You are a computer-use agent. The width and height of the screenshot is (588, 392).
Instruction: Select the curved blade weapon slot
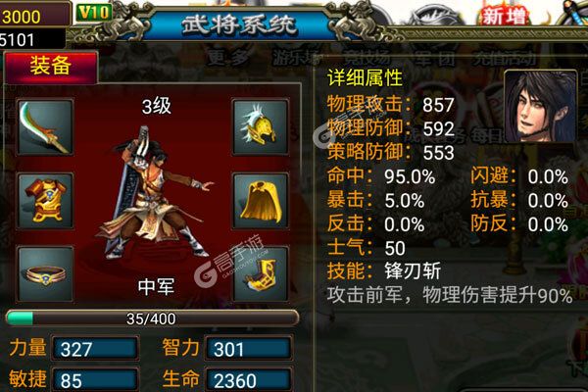[x=45, y=127]
